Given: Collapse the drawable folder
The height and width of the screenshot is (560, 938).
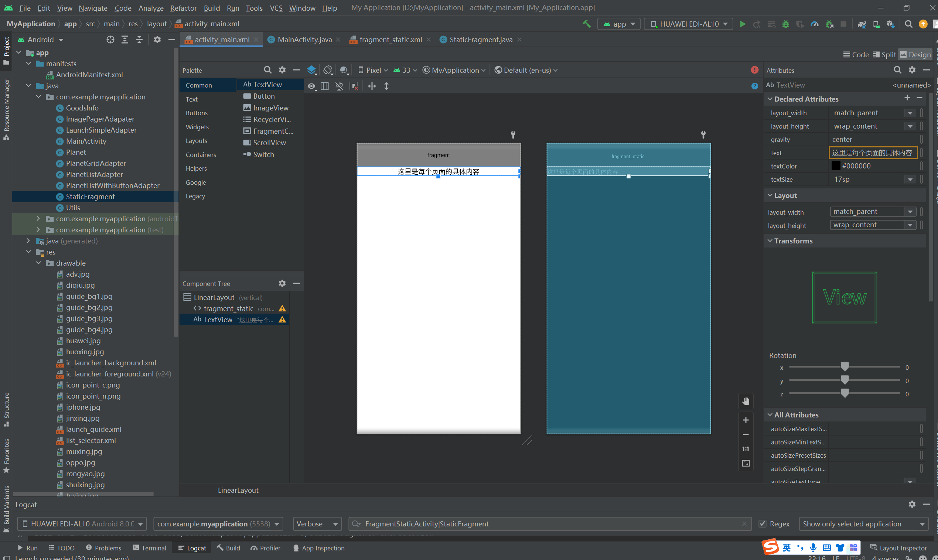Looking at the screenshot, I should coord(38,263).
